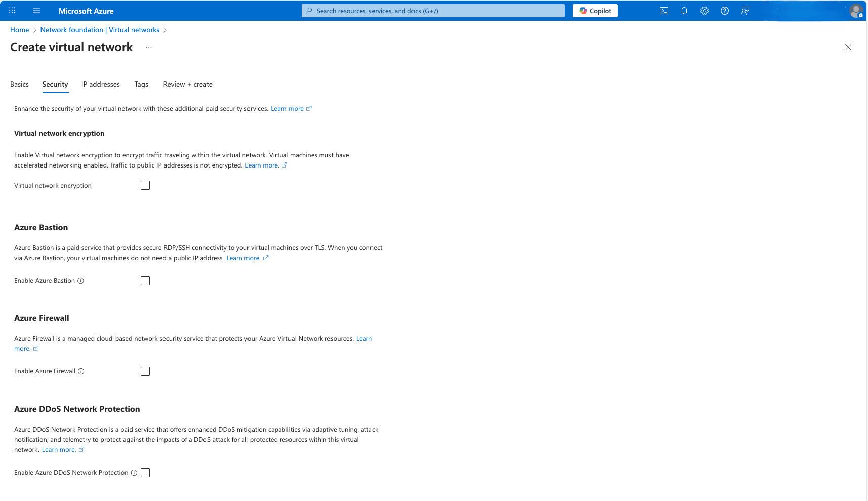Enable Azure Firewall

coord(145,371)
